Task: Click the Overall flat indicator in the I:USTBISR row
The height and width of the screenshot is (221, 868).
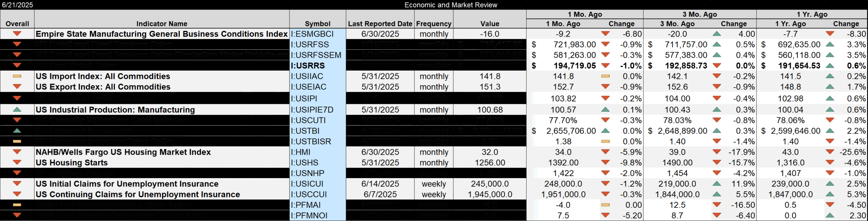Action: 17,141
